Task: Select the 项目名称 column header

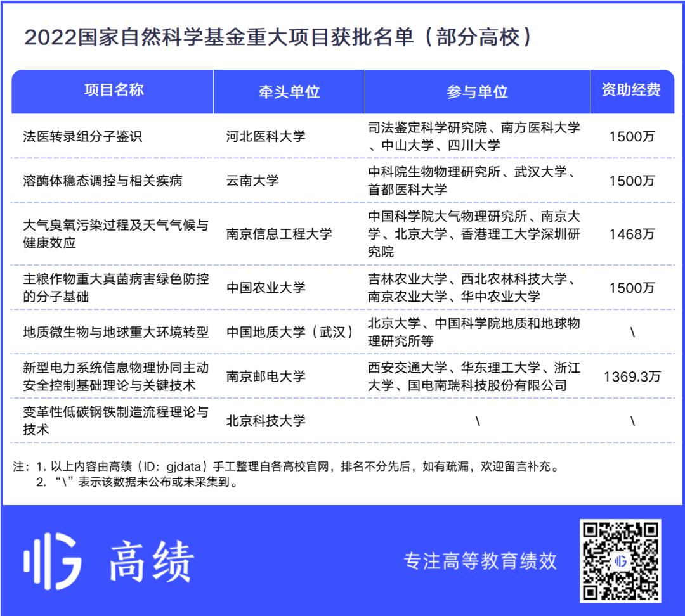Action: click(114, 91)
